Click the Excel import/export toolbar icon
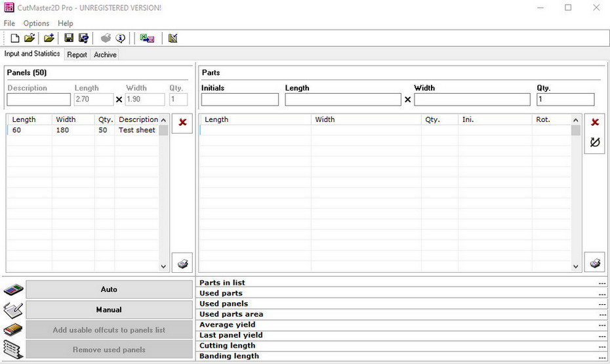The width and height of the screenshot is (610, 364). 147,39
